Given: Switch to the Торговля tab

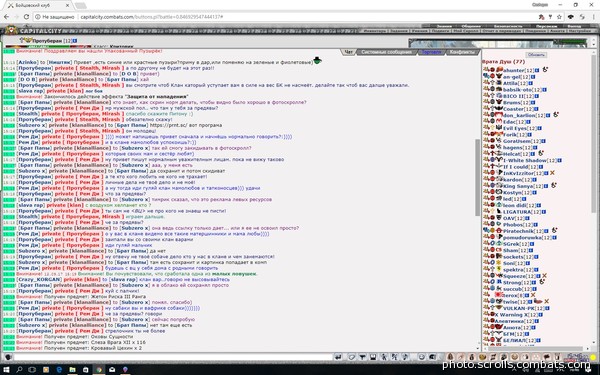Looking at the screenshot, I should click(x=431, y=52).
